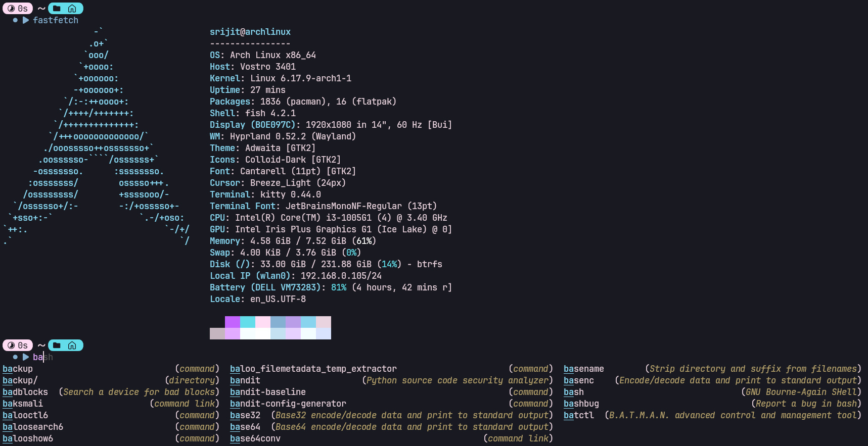The height and width of the screenshot is (446, 868).
Task: Select the 'basename' completion
Action: (x=712, y=369)
